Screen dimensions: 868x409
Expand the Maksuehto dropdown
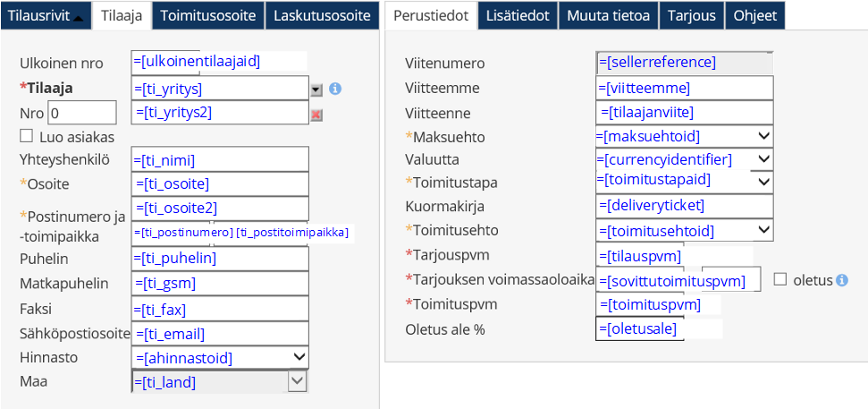click(763, 136)
